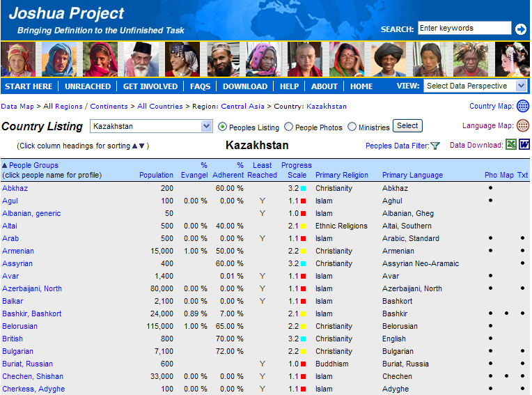The width and height of the screenshot is (532, 395).
Task: Sort by the Primary Language column heading
Action: coord(412,175)
